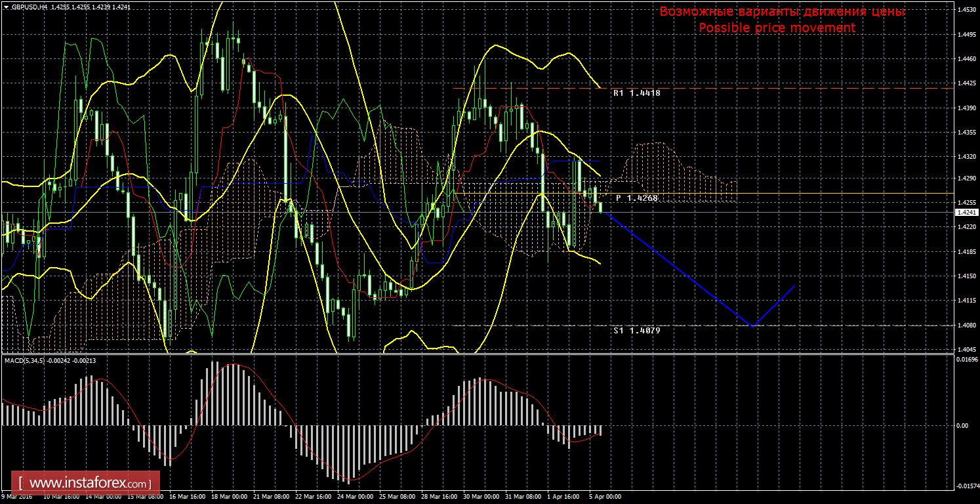The height and width of the screenshot is (504, 980).
Task: Open the chart menu triangle beside GBPUSD,H4
Action: point(6,7)
